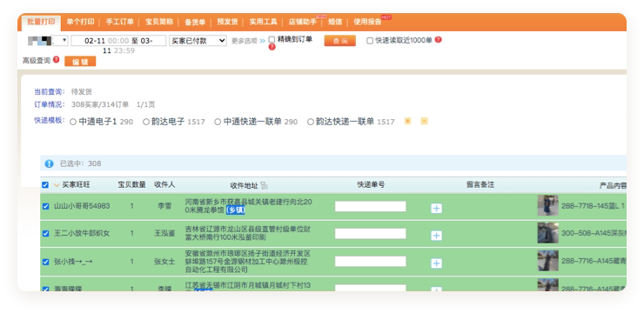Click the date range field starting 02-11

(118, 41)
